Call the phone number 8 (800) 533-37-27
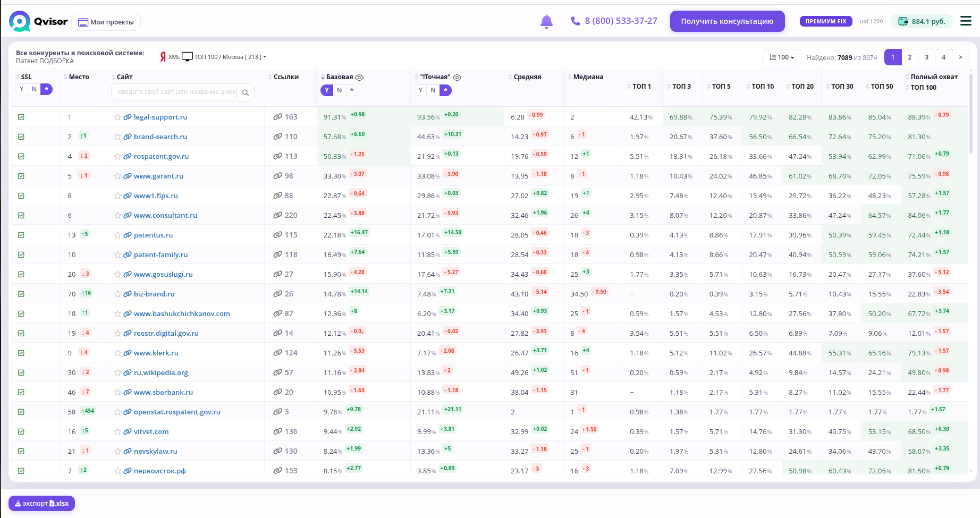 [x=614, y=21]
